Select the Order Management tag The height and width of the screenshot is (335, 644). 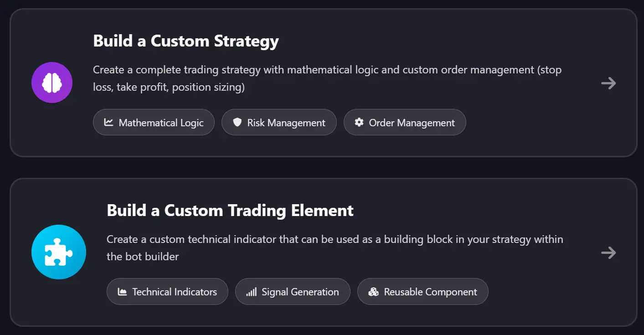coord(405,122)
